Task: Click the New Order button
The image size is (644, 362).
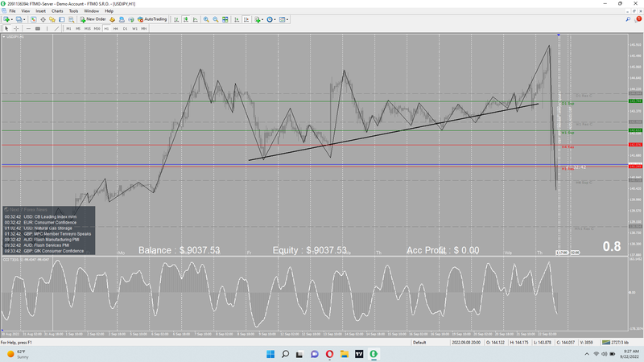Action: (93, 19)
